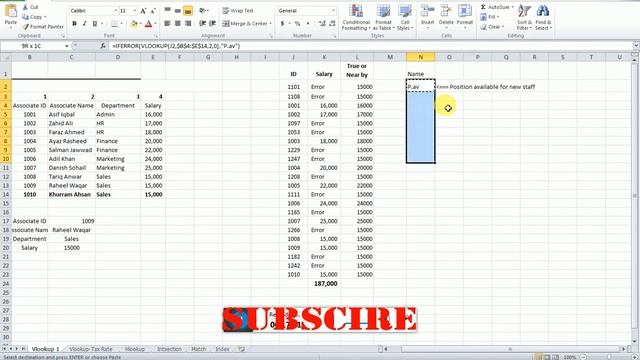Screen dimensions: 640x360
Task: Click Increase Indent icon
Action: click(212, 24)
